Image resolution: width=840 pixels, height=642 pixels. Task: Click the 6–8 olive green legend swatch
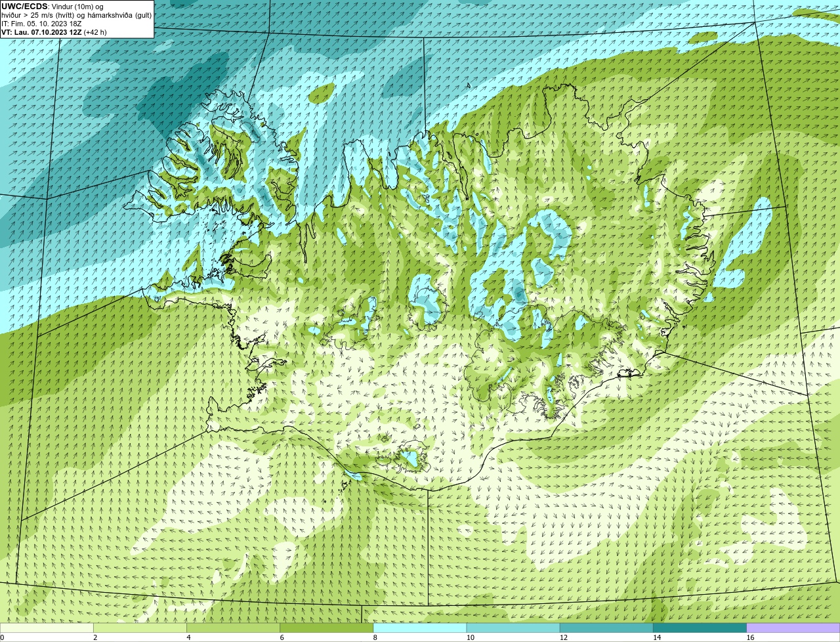(327, 628)
